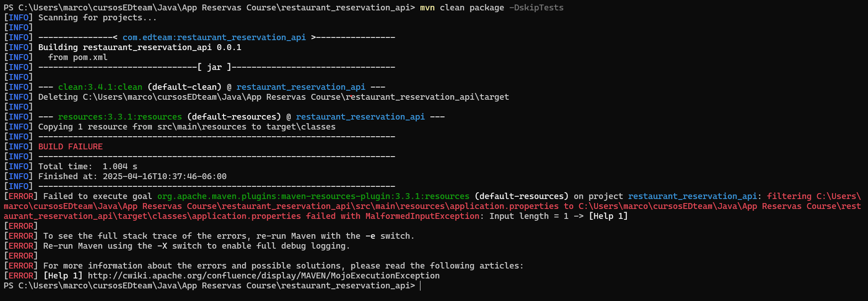Screen dimensions: 868x301
Task: Click the [Help 1] reference after Input length
Action: [x=608, y=216]
